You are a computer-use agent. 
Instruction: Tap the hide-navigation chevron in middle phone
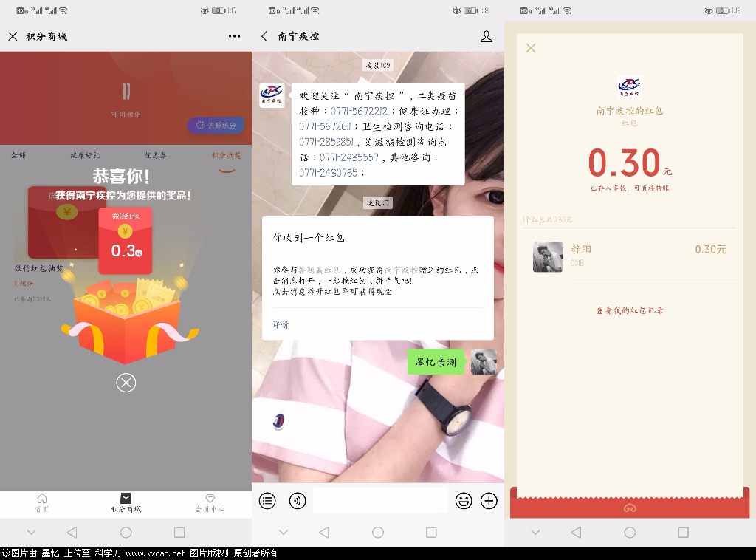point(283,532)
